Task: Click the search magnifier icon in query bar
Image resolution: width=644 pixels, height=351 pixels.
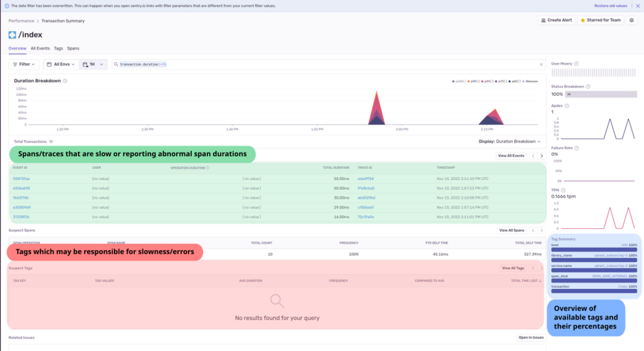Action: 116,64
